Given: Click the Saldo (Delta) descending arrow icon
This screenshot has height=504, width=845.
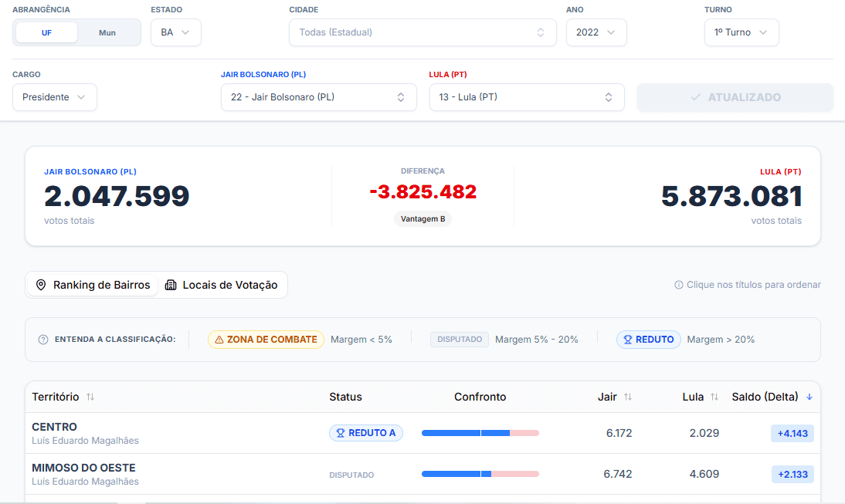Looking at the screenshot, I should [x=809, y=397].
